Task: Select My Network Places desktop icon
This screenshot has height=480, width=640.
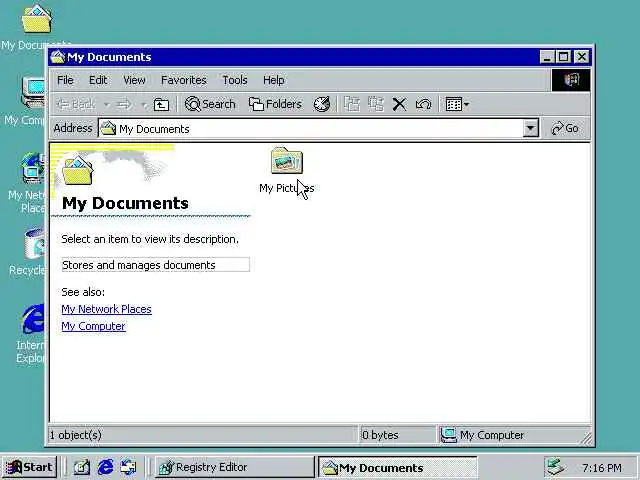Action: point(28,182)
